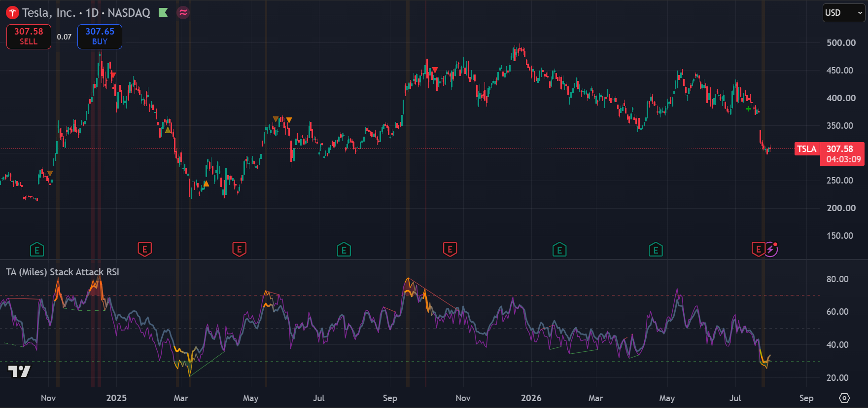Open the red earnings marker from January 2025
The image size is (868, 408).
pos(144,250)
